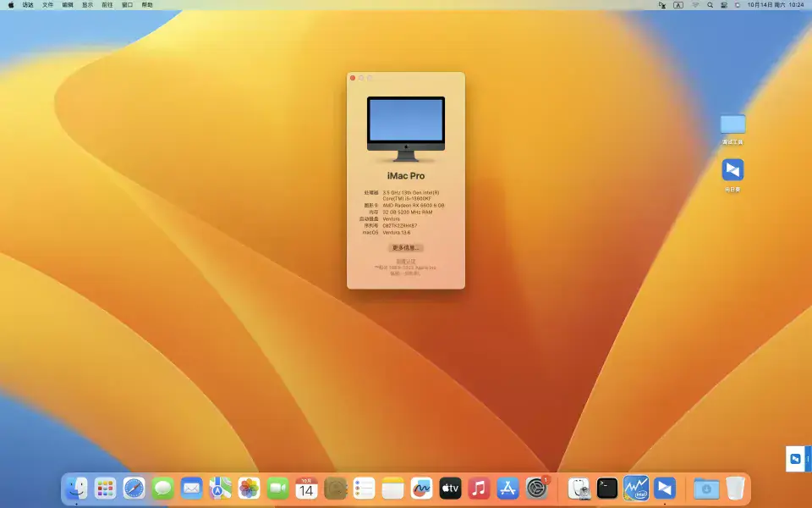Launch Terminal from the Dock
Screen dimensions: 812x508
coord(607,489)
